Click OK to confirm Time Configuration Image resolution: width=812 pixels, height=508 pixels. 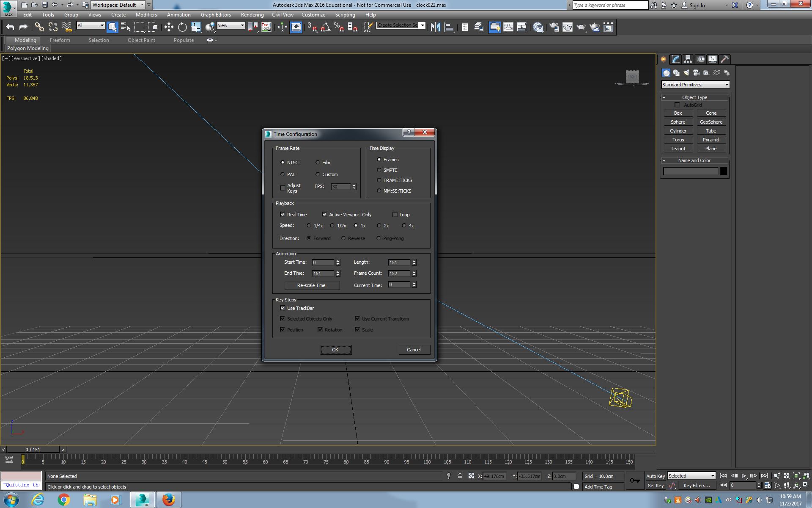point(335,349)
